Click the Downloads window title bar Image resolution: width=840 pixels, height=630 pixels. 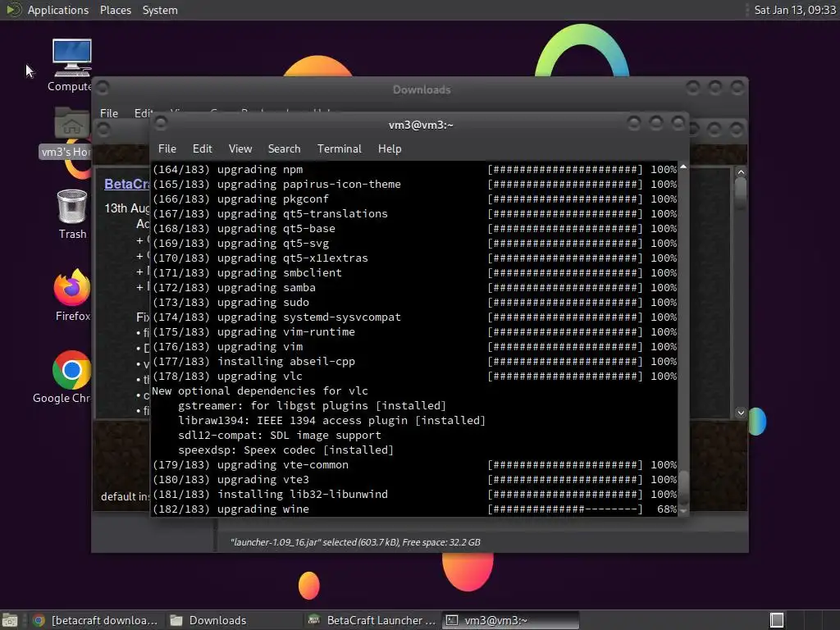pyautogui.click(x=421, y=89)
